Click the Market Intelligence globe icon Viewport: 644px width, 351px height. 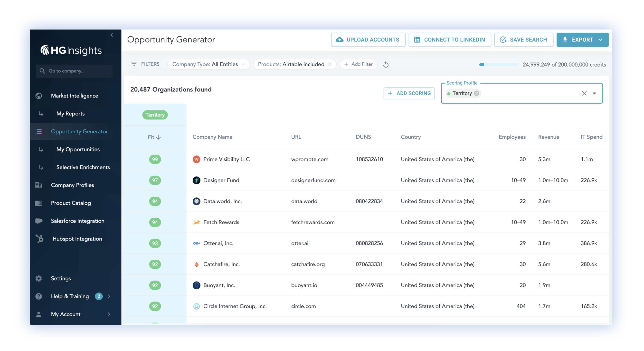(x=38, y=96)
